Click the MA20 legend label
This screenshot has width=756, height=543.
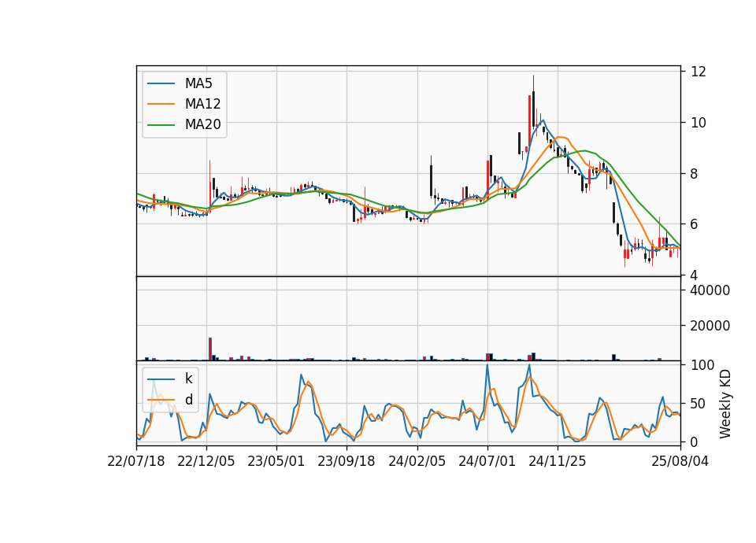(x=203, y=124)
